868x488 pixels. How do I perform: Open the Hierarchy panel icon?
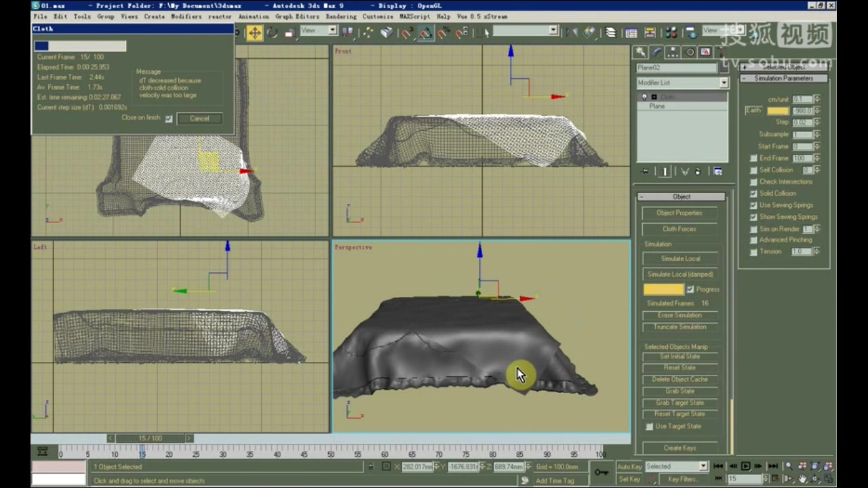[673, 52]
